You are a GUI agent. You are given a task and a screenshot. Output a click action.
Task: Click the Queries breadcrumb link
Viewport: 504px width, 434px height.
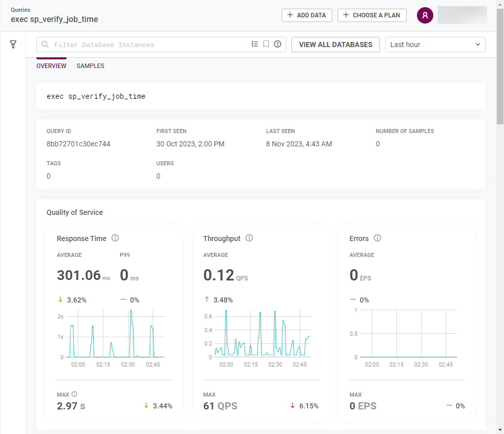[x=20, y=10]
